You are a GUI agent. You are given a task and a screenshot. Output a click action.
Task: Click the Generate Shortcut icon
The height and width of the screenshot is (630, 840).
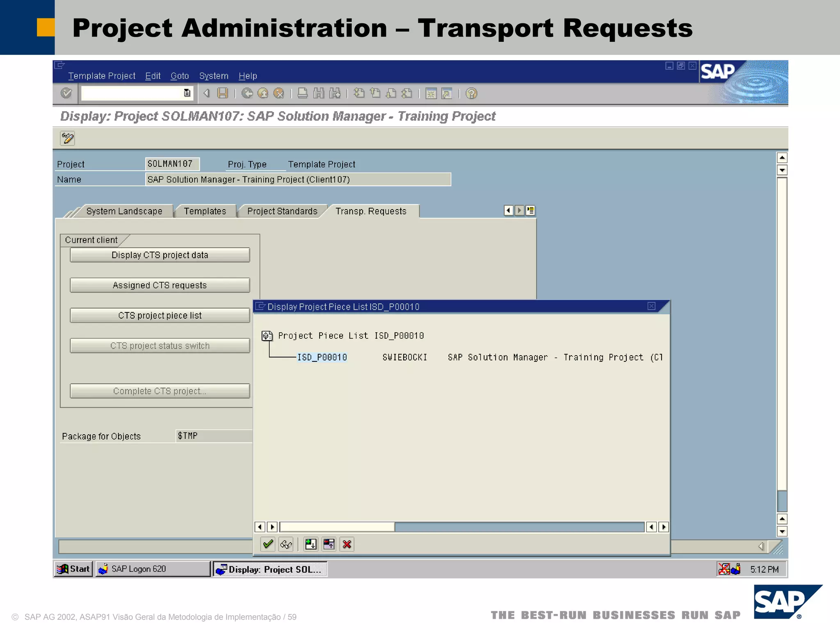coord(447,94)
